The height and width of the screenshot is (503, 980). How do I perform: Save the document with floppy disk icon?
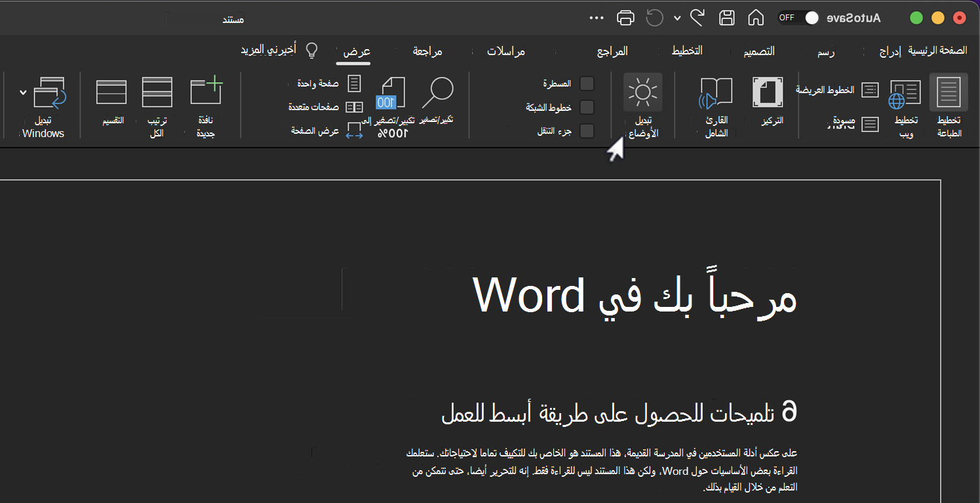(726, 18)
